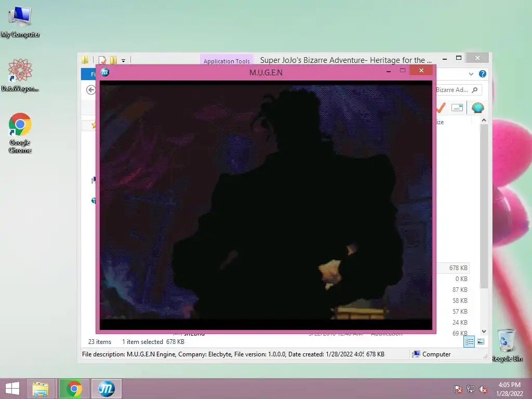532x399 pixels.
Task: Switch Explorer to large icons view
Action: pyautogui.click(x=481, y=342)
